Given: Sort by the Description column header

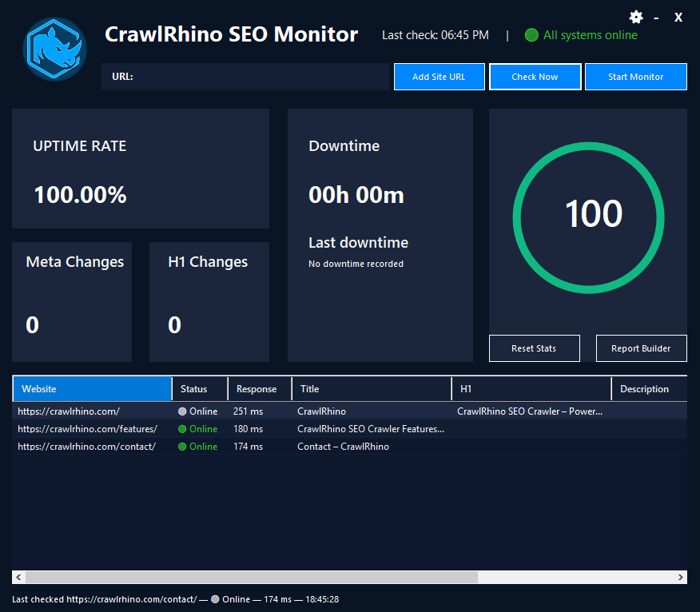Looking at the screenshot, I should 650,389.
